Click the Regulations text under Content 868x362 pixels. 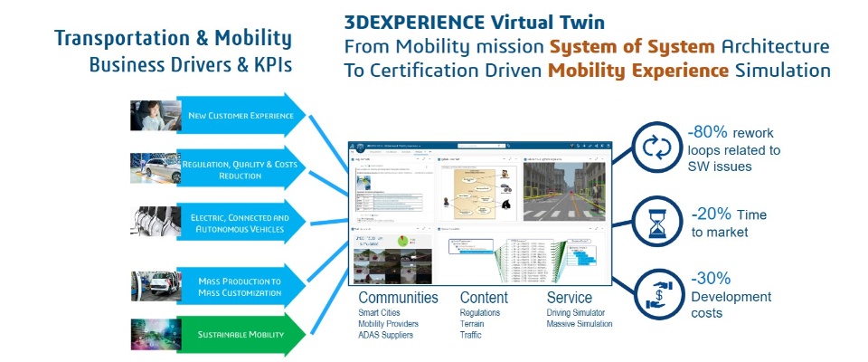pyautogui.click(x=480, y=312)
